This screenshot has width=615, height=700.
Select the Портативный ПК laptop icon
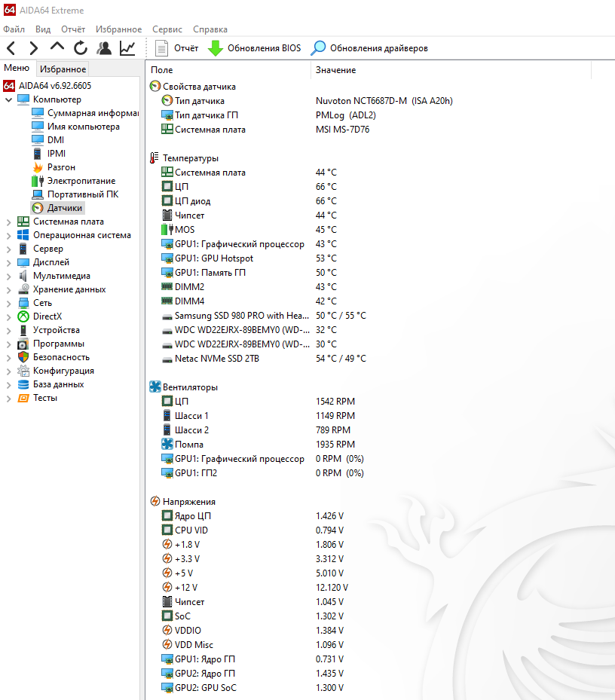[x=38, y=194]
